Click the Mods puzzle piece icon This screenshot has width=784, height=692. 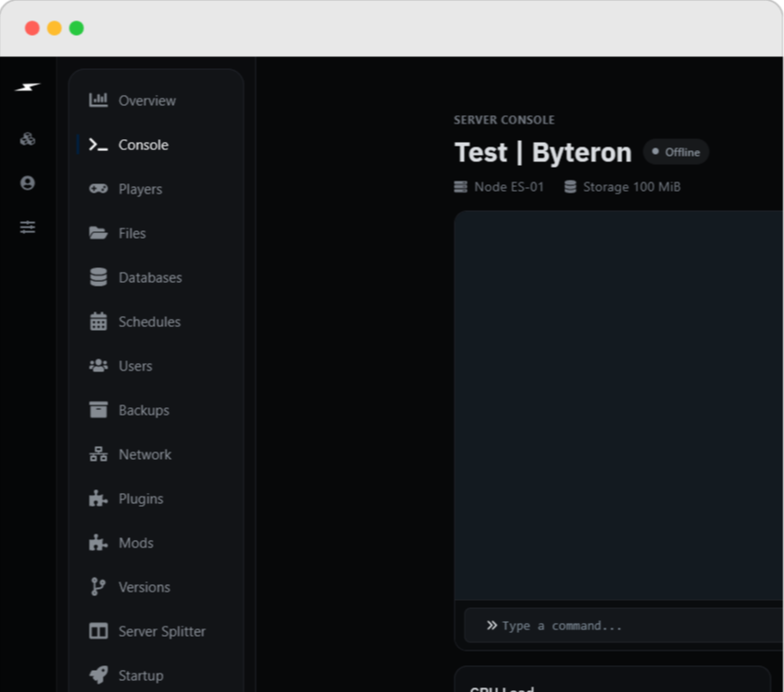point(98,543)
